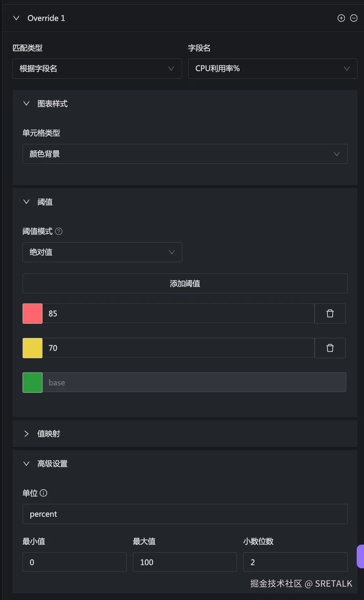Expand the 值映射 section
Viewport: 364px width, 600px height.
(26, 434)
